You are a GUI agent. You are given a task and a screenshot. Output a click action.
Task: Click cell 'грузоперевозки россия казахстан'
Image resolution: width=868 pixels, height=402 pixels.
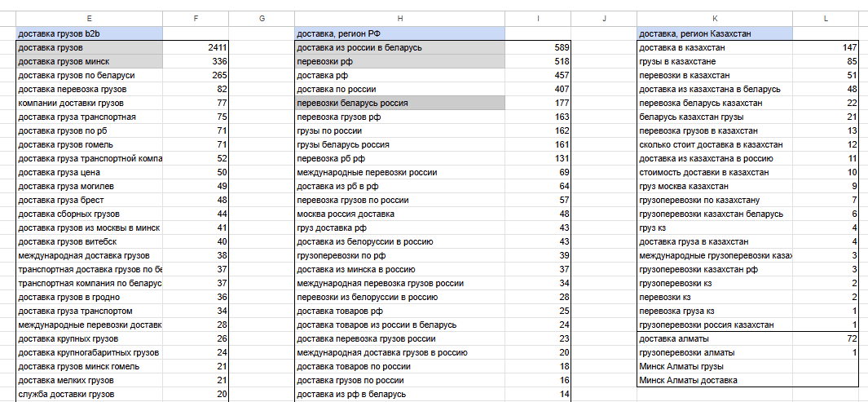tap(716, 325)
